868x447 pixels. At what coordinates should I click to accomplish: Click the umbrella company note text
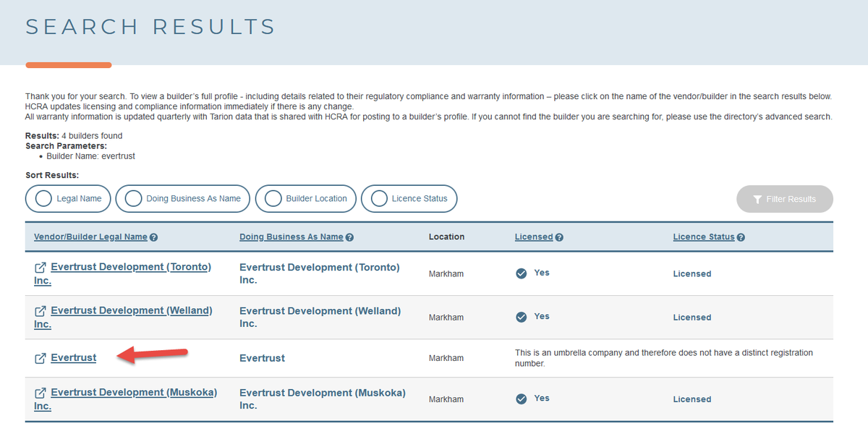pyautogui.click(x=664, y=358)
